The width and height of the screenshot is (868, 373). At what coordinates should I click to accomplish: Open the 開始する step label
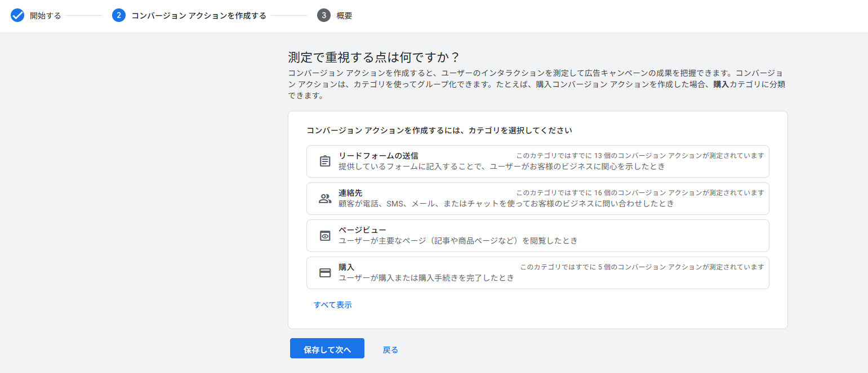click(x=45, y=16)
